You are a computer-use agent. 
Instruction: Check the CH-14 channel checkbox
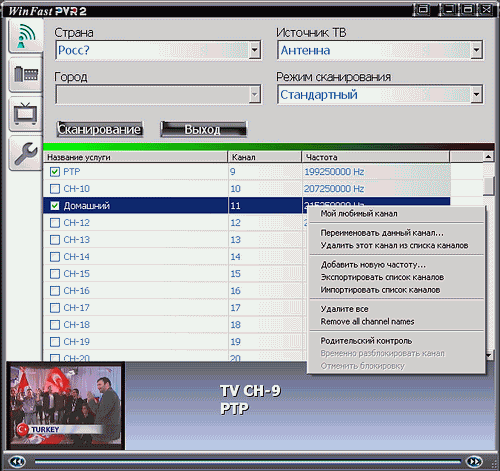(x=55, y=257)
